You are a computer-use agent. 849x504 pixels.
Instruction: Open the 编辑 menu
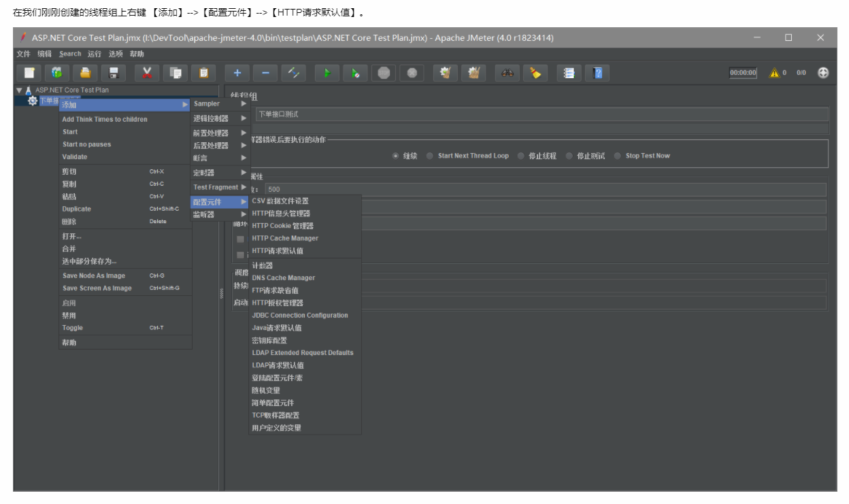[44, 54]
